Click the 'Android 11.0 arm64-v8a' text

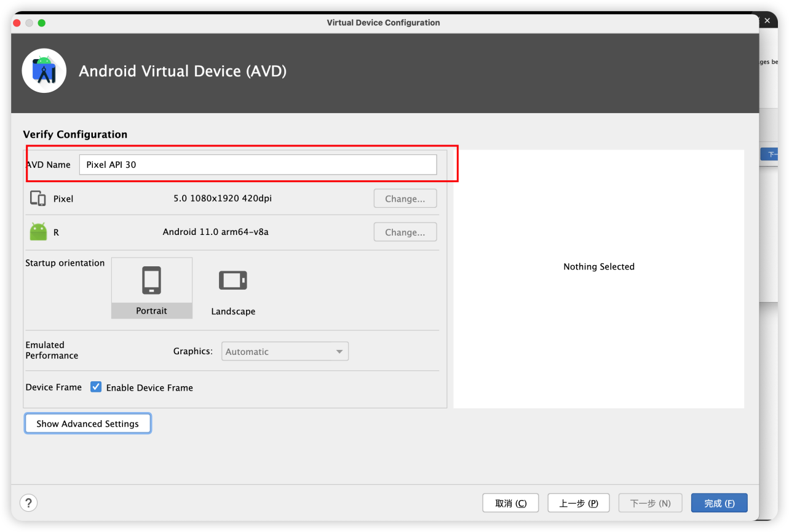pos(216,232)
